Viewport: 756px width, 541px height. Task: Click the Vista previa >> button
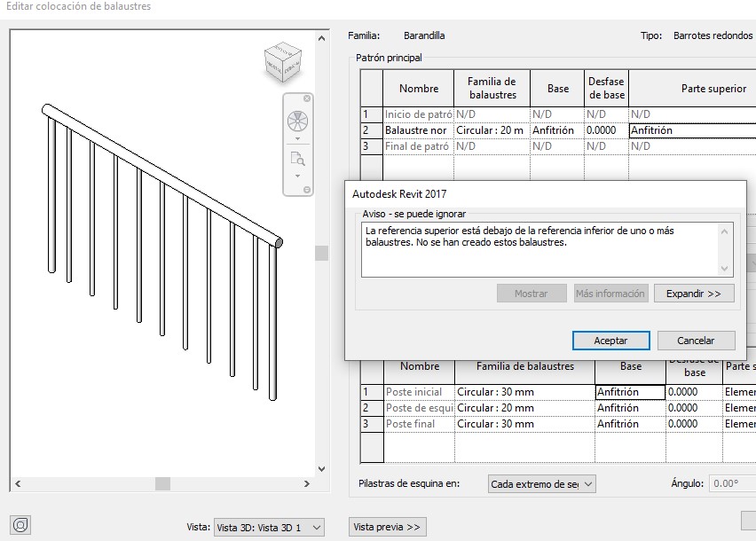[387, 527]
